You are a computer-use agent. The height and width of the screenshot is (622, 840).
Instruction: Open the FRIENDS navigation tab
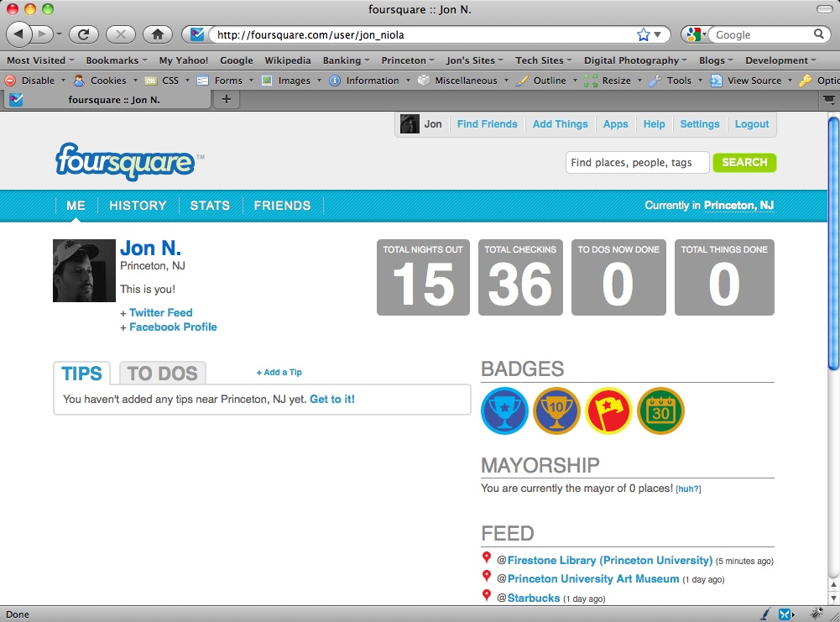click(282, 206)
